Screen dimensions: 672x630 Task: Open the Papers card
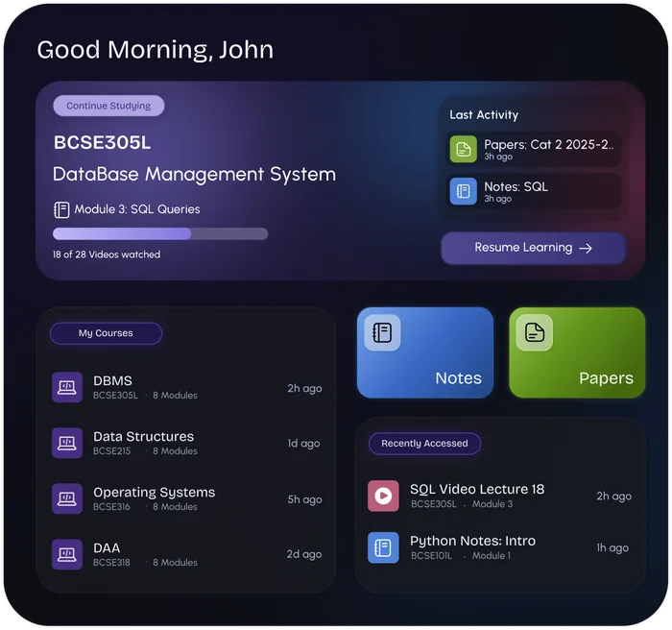pyautogui.click(x=577, y=352)
